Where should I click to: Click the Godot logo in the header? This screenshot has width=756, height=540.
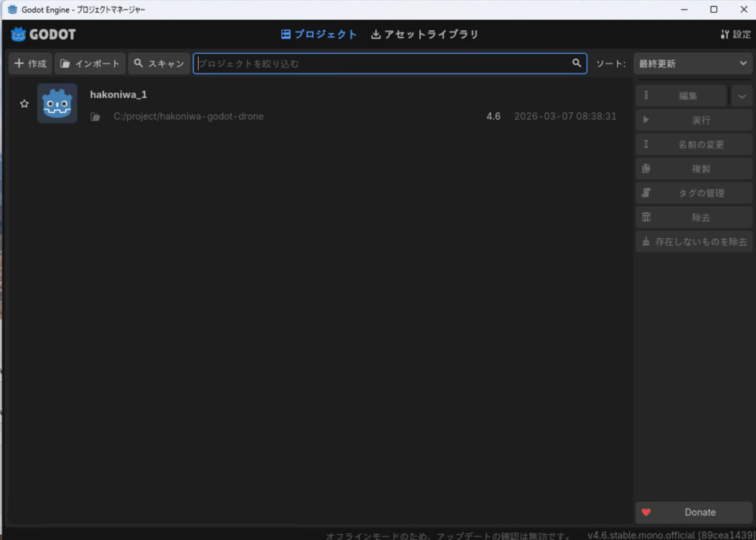[x=44, y=35]
